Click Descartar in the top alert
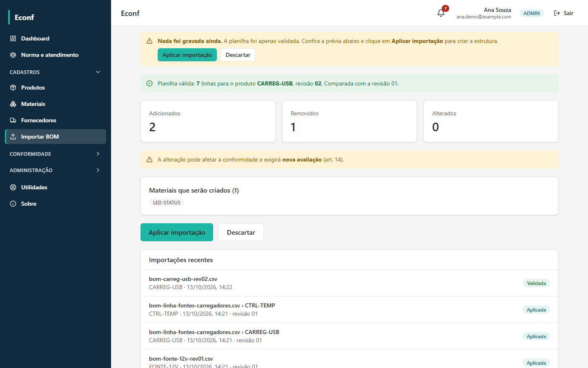Screen dimensions: 588x368 click(238, 55)
